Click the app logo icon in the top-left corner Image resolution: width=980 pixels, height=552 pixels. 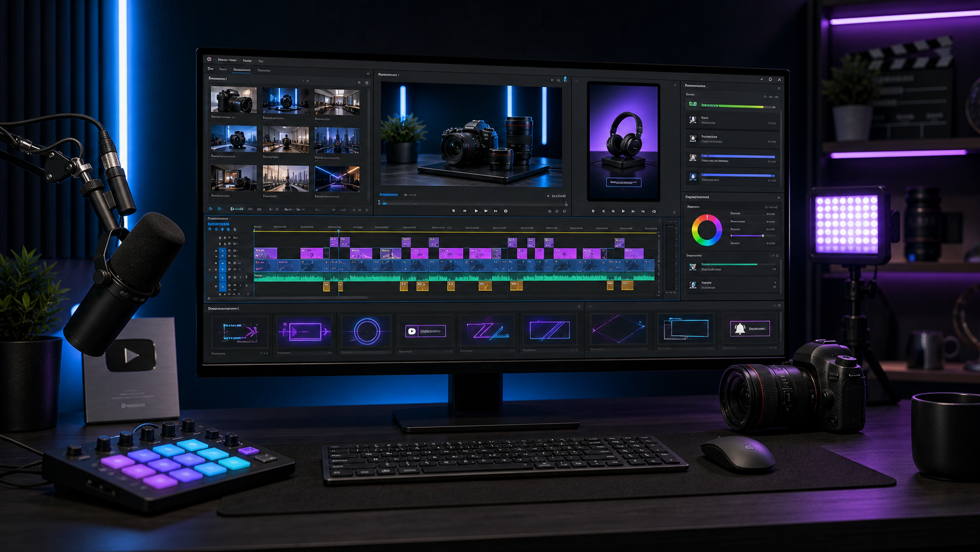click(209, 59)
